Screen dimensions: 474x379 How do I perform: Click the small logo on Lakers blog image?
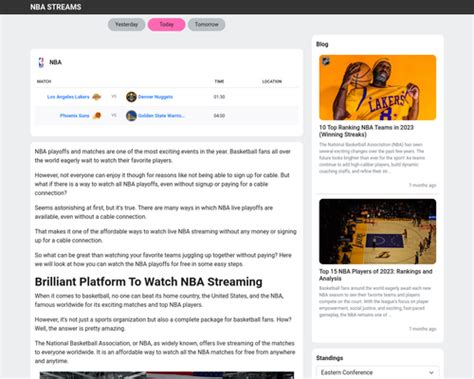tap(326, 61)
